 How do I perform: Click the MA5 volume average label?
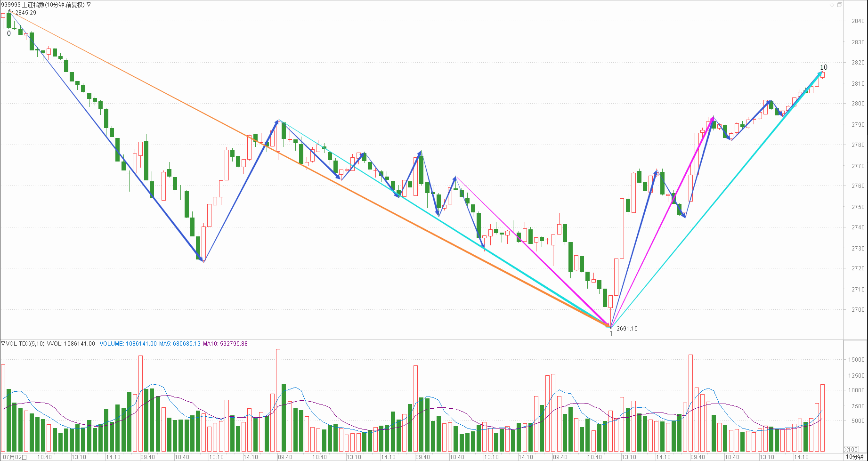(x=179, y=344)
